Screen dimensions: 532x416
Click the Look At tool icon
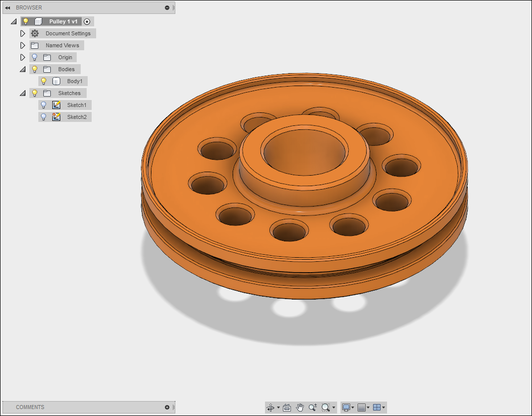pos(287,408)
